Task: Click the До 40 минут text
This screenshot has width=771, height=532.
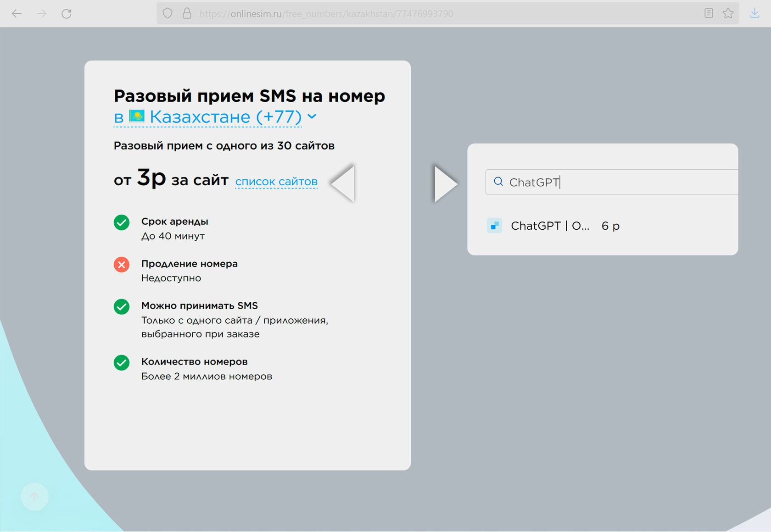Action: (173, 236)
